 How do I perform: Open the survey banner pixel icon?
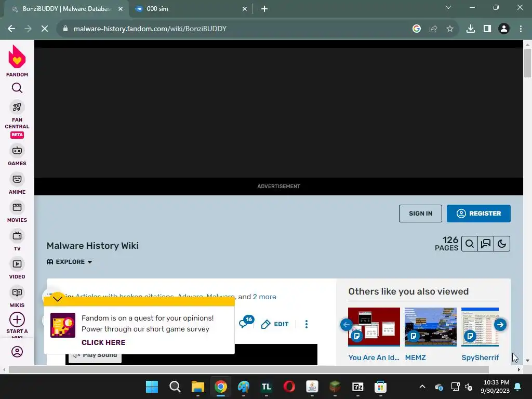pyautogui.click(x=63, y=325)
